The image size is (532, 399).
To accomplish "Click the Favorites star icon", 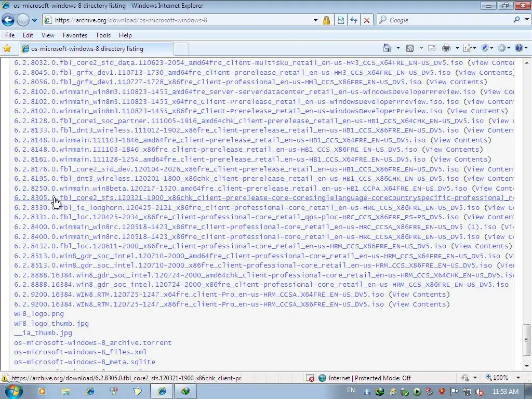I will coord(7,48).
